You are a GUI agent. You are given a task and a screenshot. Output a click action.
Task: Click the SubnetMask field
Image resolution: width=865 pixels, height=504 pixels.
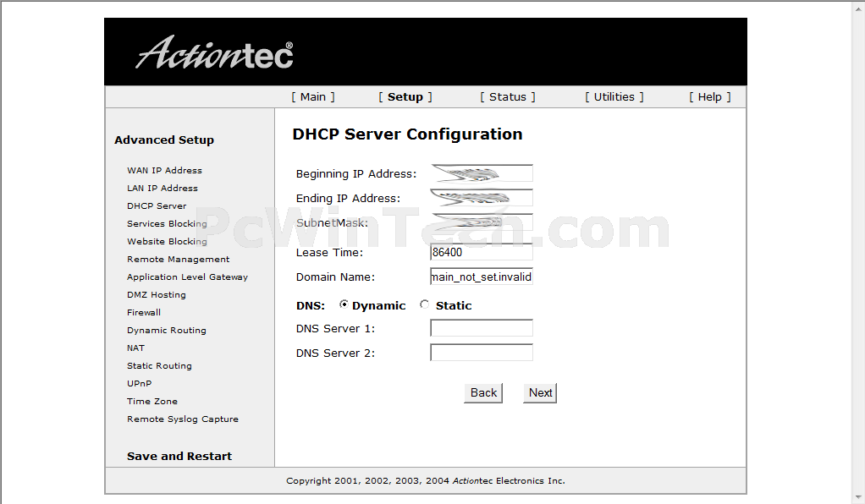[482, 222]
